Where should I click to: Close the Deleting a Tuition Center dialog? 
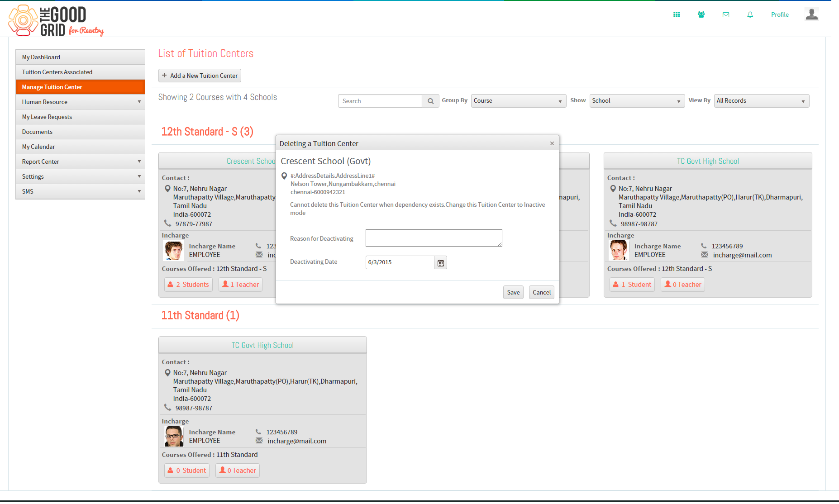(x=552, y=143)
